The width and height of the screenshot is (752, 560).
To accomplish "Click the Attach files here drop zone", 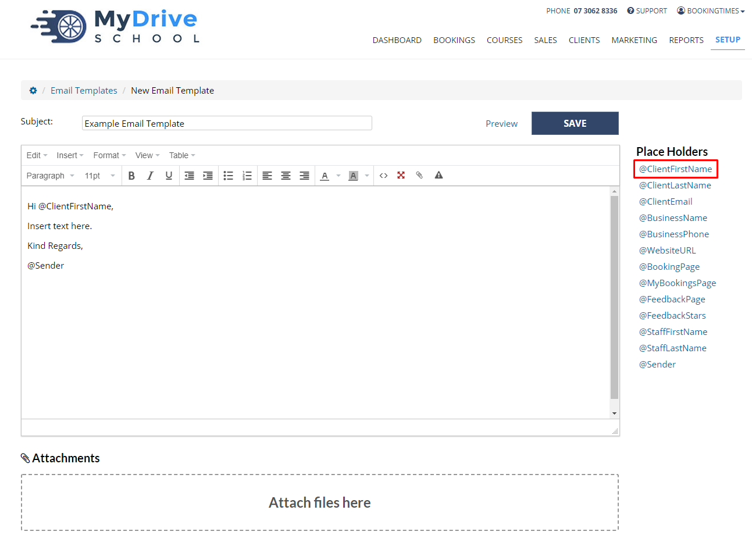I will [x=320, y=502].
